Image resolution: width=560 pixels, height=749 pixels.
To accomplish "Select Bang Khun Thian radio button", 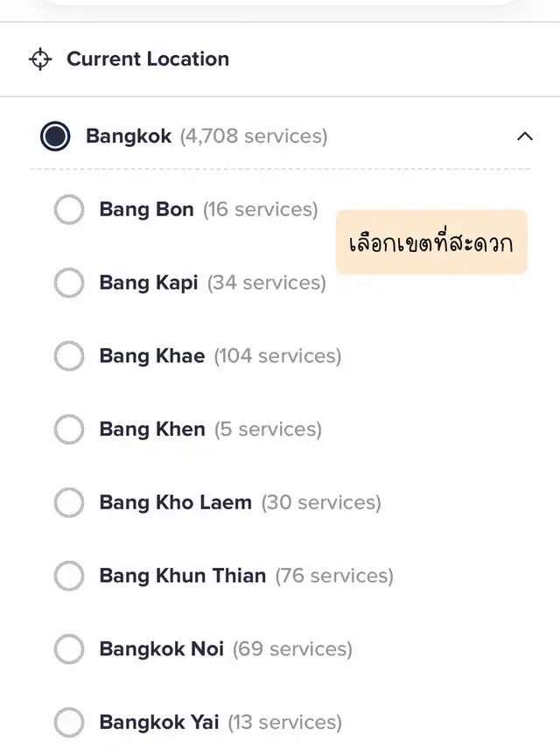I will click(x=69, y=576).
